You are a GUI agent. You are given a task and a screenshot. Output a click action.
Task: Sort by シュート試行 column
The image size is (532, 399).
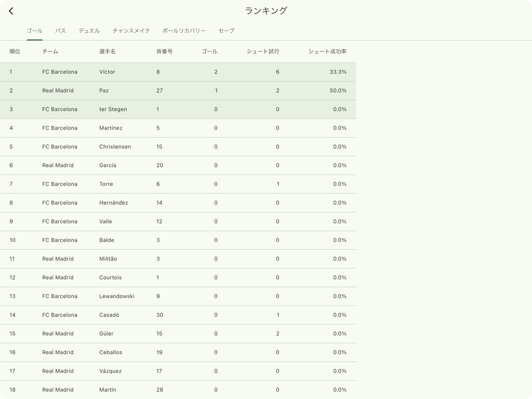[263, 51]
